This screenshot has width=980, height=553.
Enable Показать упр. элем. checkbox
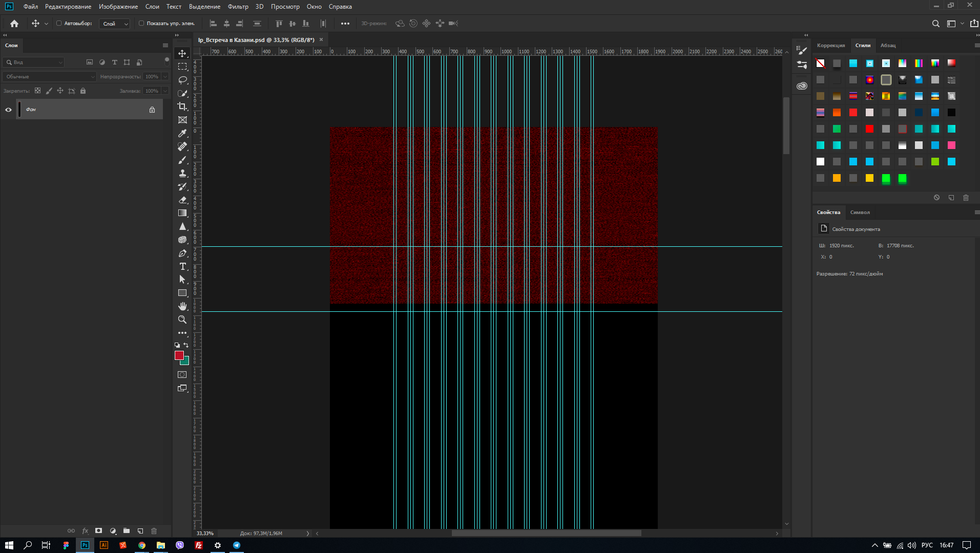coord(141,23)
